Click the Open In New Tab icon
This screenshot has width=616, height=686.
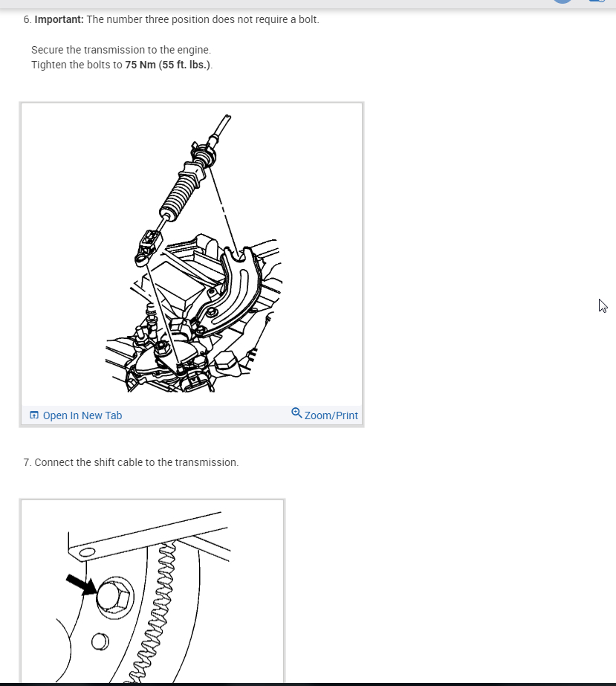tap(34, 415)
